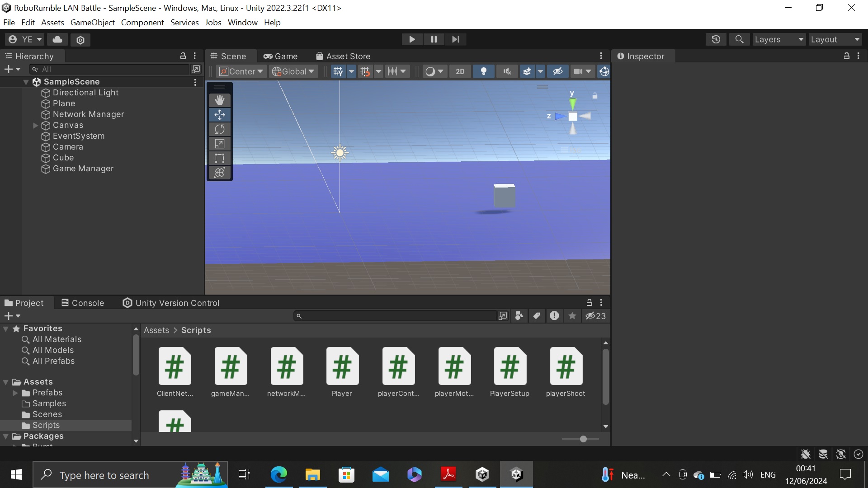Click the Project search field
This screenshot has width=868, height=488.
coord(396,316)
